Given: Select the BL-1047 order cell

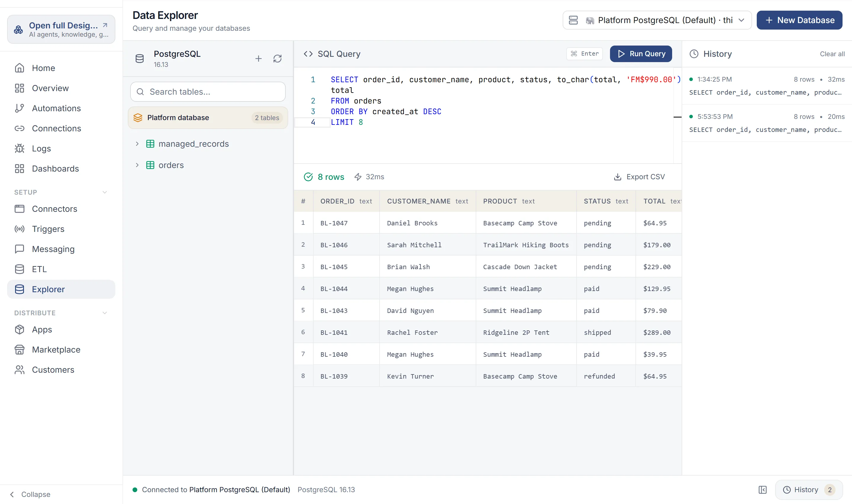Looking at the screenshot, I should [346, 223].
